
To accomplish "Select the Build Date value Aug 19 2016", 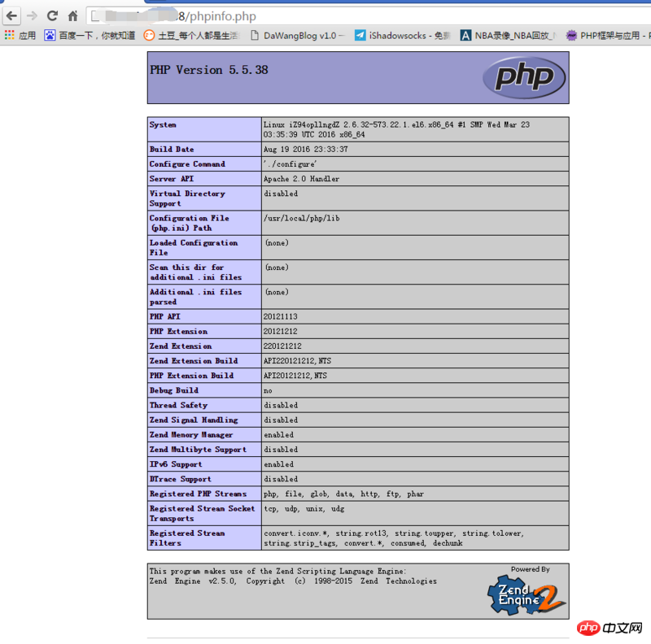I will (x=306, y=150).
